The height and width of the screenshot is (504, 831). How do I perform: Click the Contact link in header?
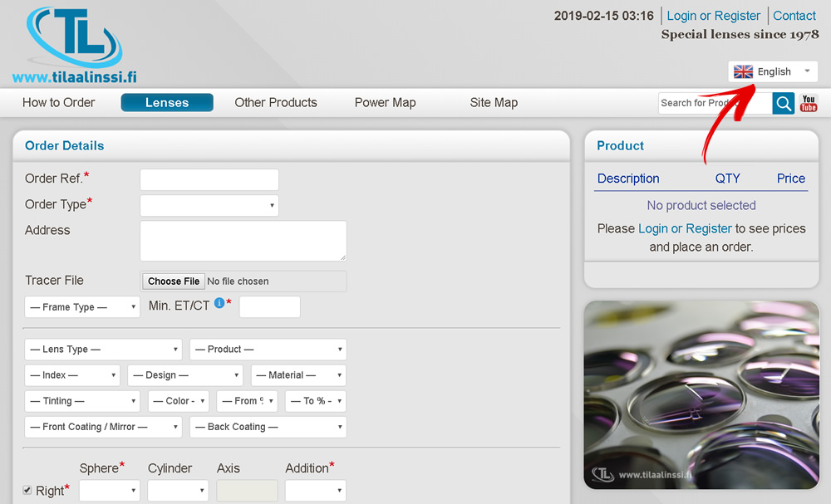pos(794,16)
